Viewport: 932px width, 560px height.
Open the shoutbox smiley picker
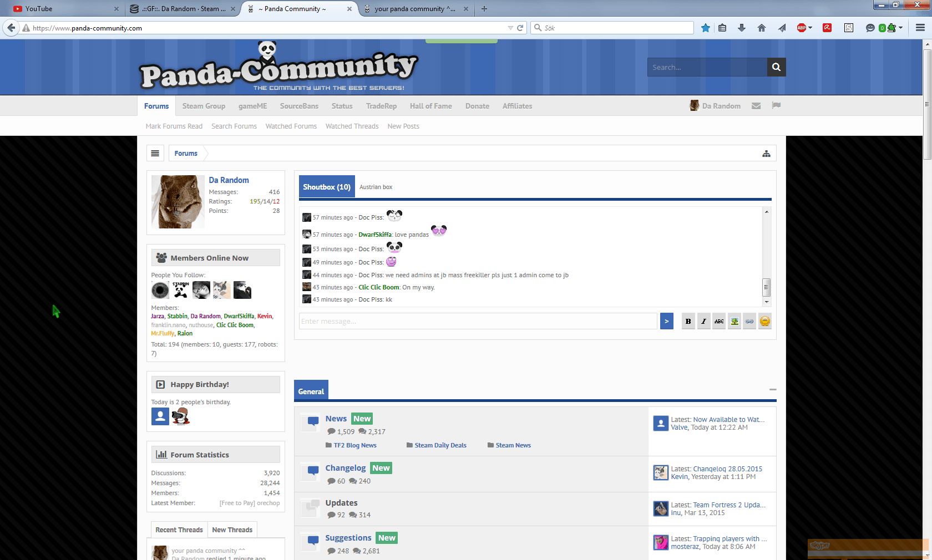pos(765,321)
